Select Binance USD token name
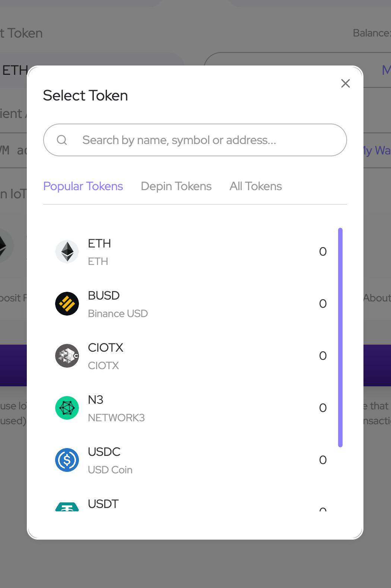Screen dimensions: 391x588 [x=118, y=314]
